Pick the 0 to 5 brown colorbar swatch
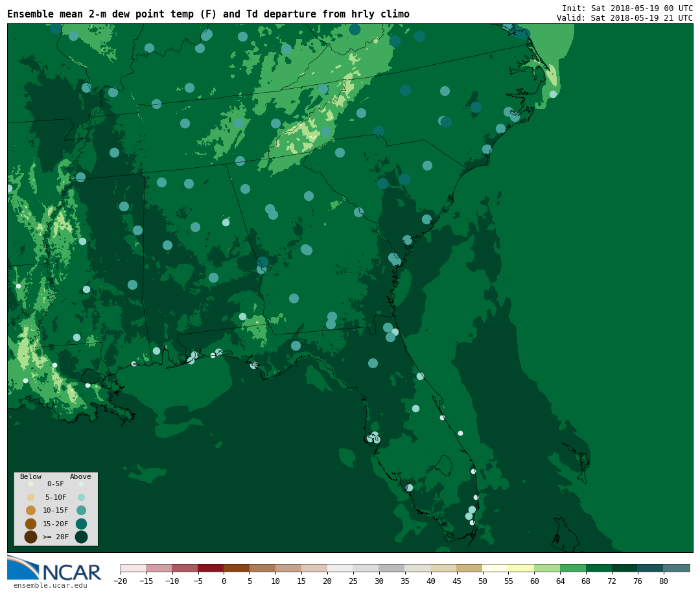 237,568
